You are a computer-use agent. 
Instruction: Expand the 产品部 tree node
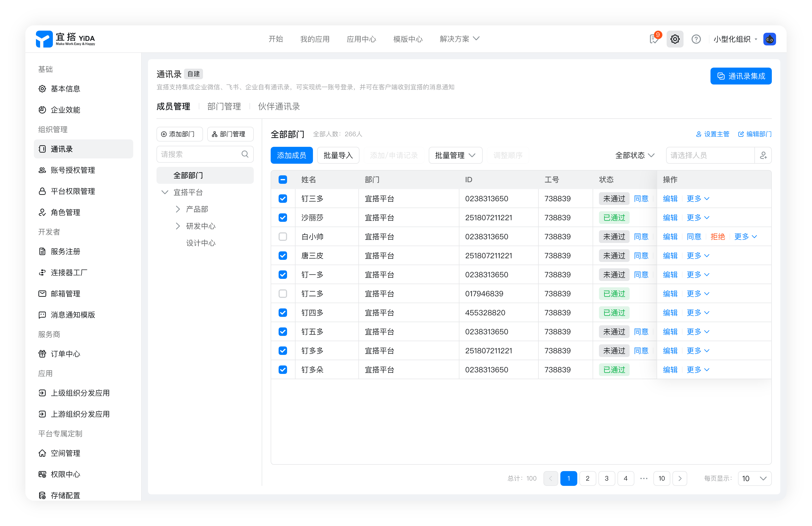(178, 209)
